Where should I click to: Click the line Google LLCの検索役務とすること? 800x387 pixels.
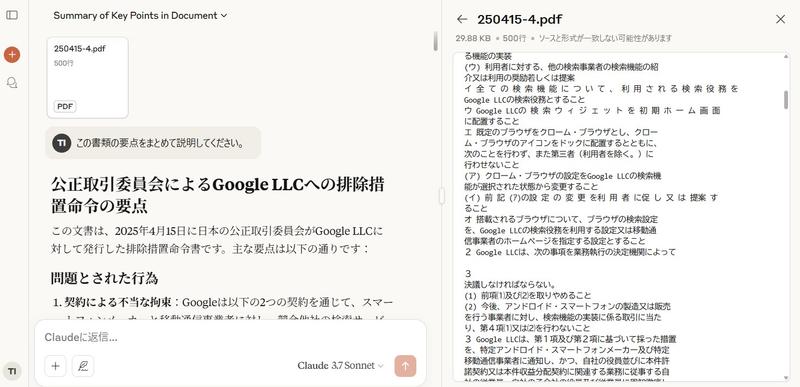(524, 99)
